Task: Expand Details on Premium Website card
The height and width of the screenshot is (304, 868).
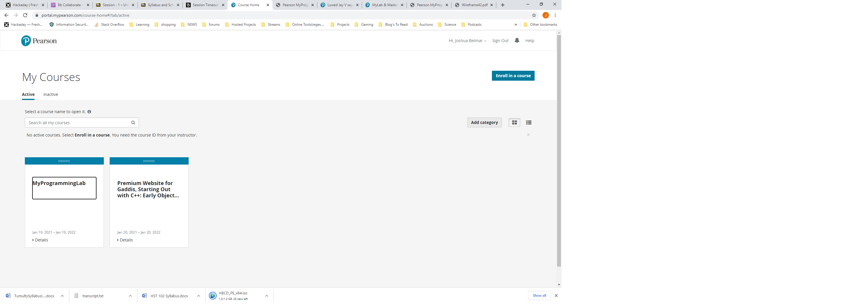Action: 125,240
